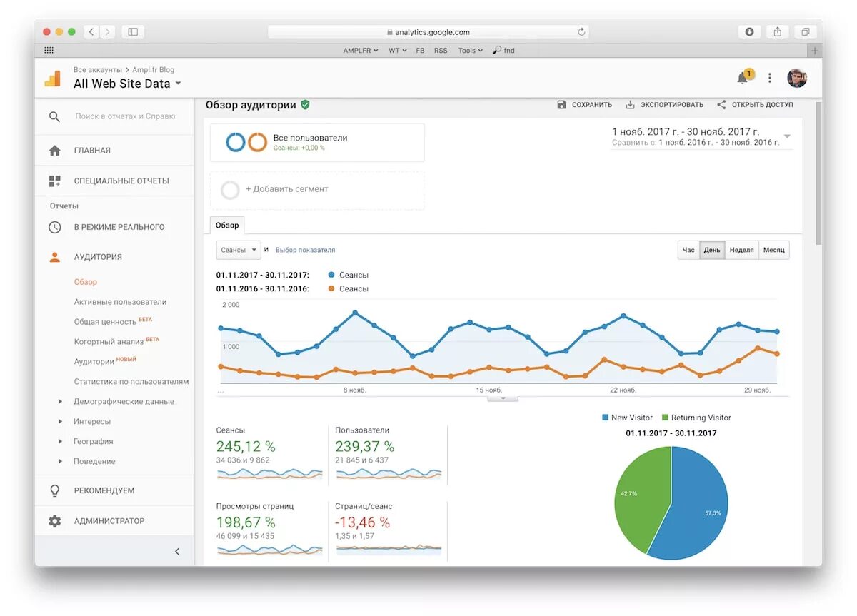Toggle the Safari sidebar button
The height and width of the screenshot is (616, 857).
click(133, 31)
